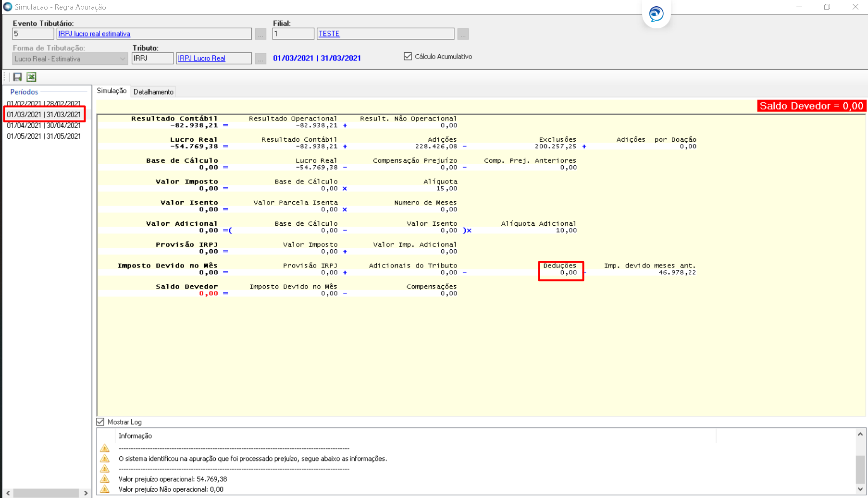868x498 pixels.
Task: Click the Compensações label
Action: (432, 286)
